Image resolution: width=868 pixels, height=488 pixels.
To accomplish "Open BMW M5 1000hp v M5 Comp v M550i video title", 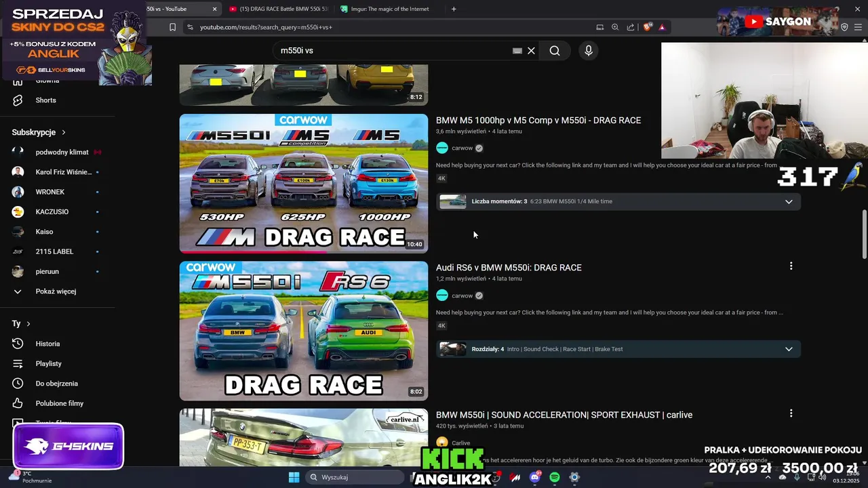I will coord(538,120).
